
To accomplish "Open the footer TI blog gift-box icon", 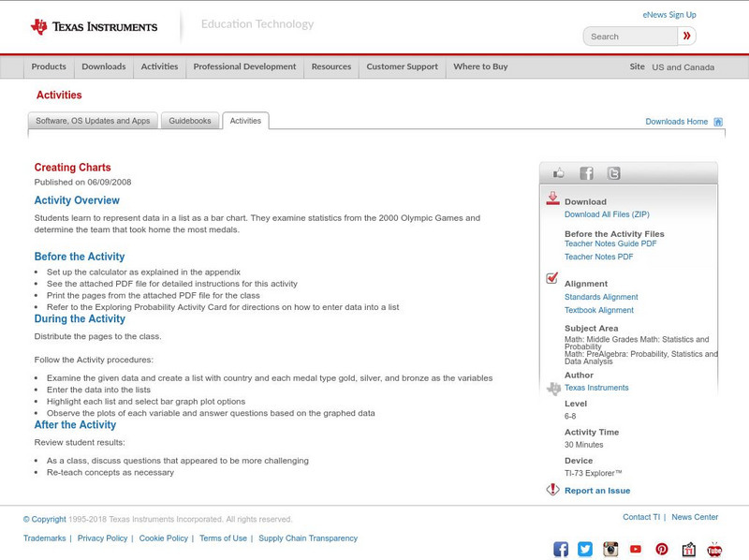I will (x=688, y=550).
